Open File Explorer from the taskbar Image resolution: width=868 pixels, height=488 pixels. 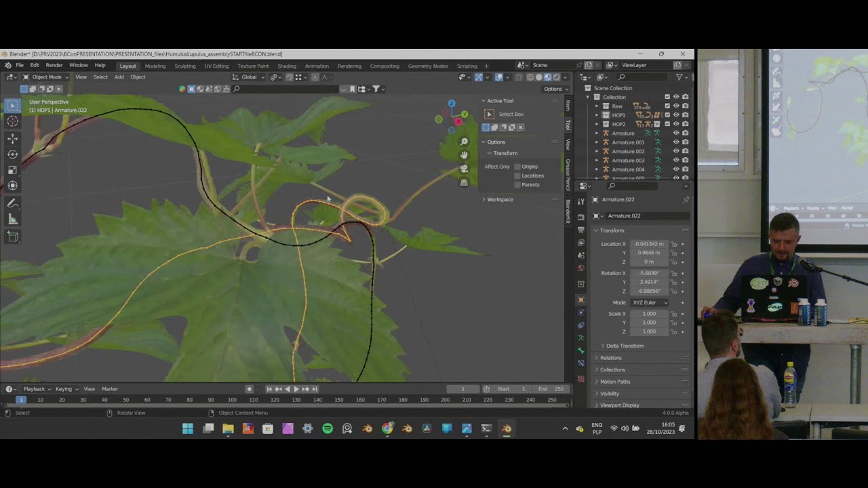pyautogui.click(x=228, y=428)
